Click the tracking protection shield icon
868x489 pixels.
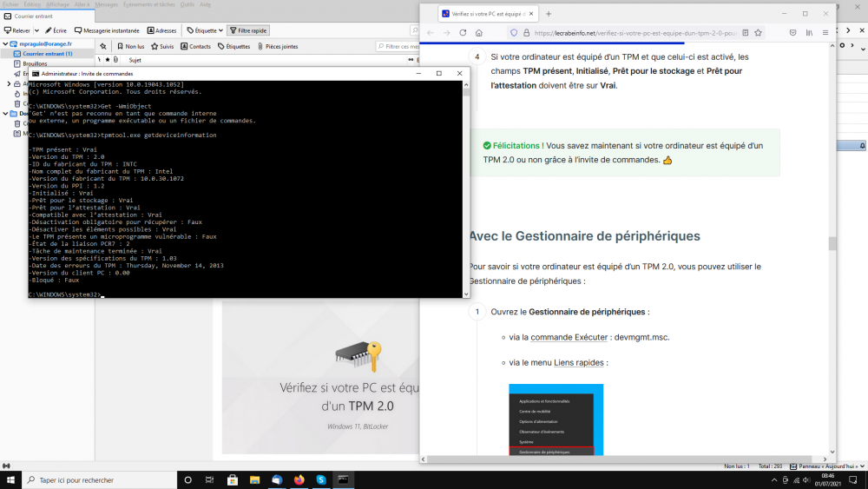[x=514, y=33]
